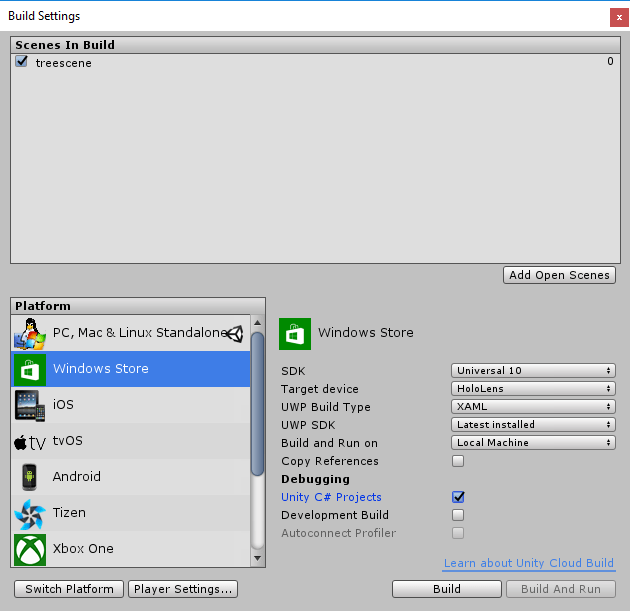The width and height of the screenshot is (630, 611).
Task: Click the PC, Mac & Linux Standalone platform icon
Action: click(x=30, y=333)
